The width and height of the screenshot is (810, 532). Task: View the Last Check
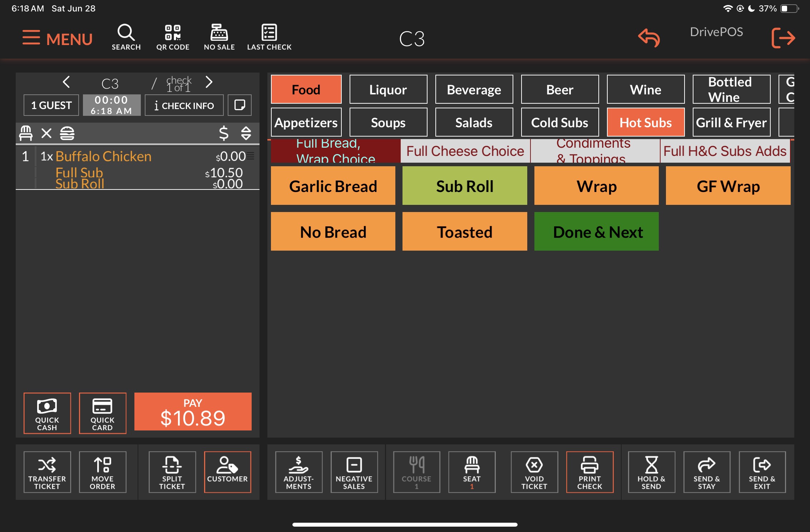(x=269, y=37)
